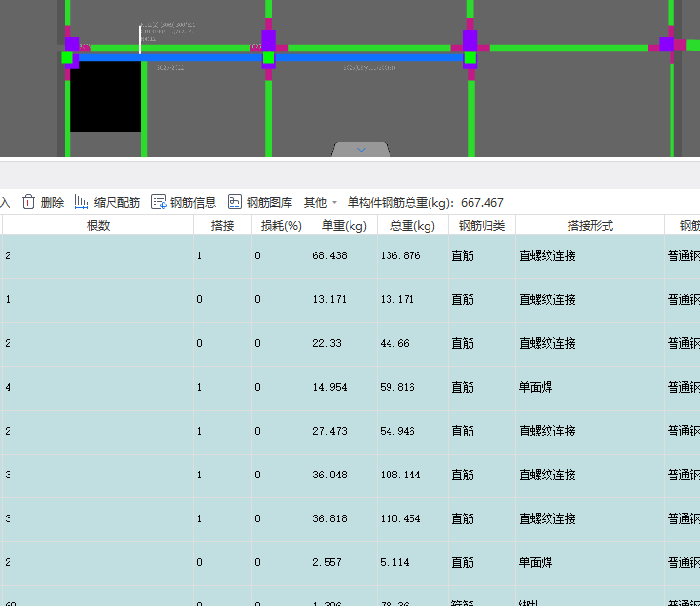The width and height of the screenshot is (700, 608).
Task: Select the total weight cell 110.454
Action: tap(412, 518)
